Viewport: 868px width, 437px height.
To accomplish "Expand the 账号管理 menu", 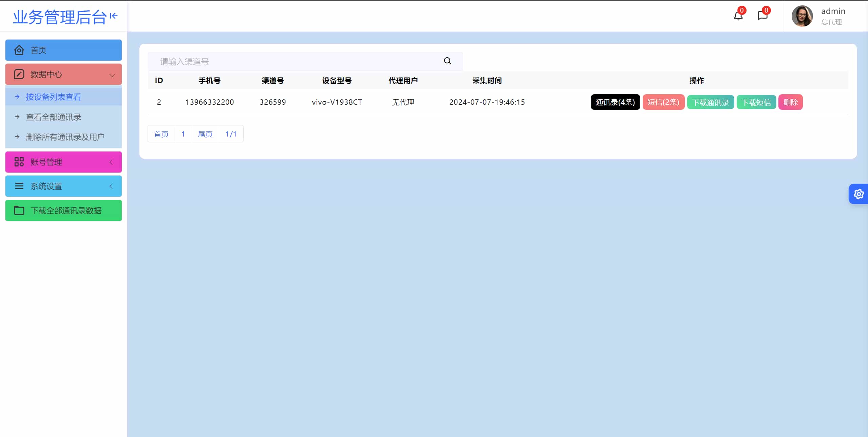I will [x=63, y=162].
